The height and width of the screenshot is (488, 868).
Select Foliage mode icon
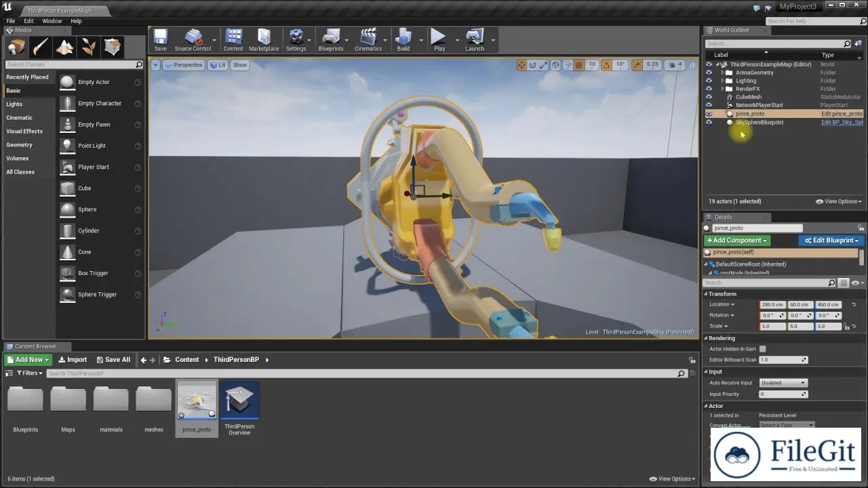click(x=88, y=47)
